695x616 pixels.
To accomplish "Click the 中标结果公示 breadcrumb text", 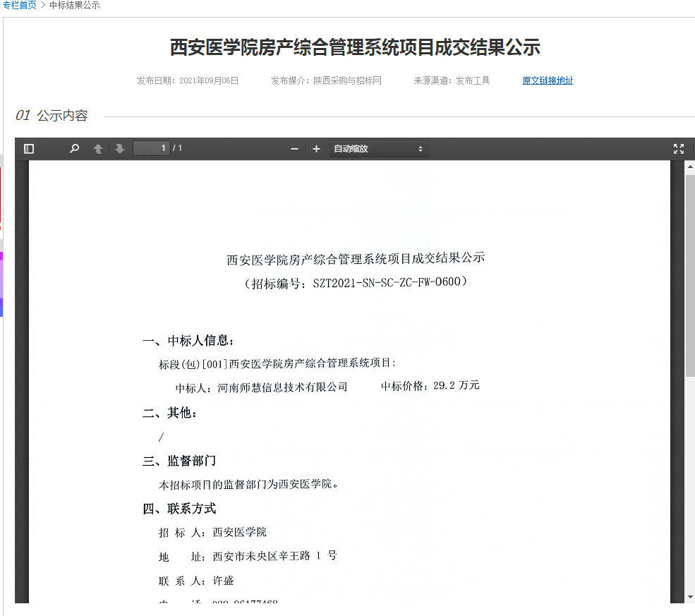I will click(x=75, y=6).
